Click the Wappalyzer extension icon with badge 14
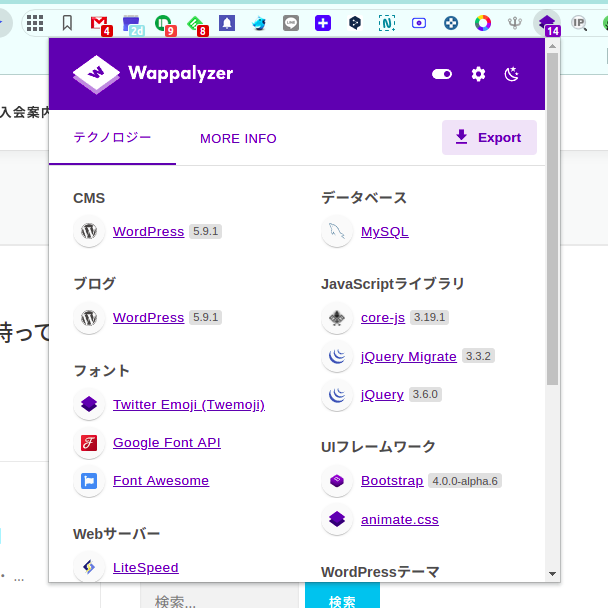This screenshot has width=608, height=608. 547,24
